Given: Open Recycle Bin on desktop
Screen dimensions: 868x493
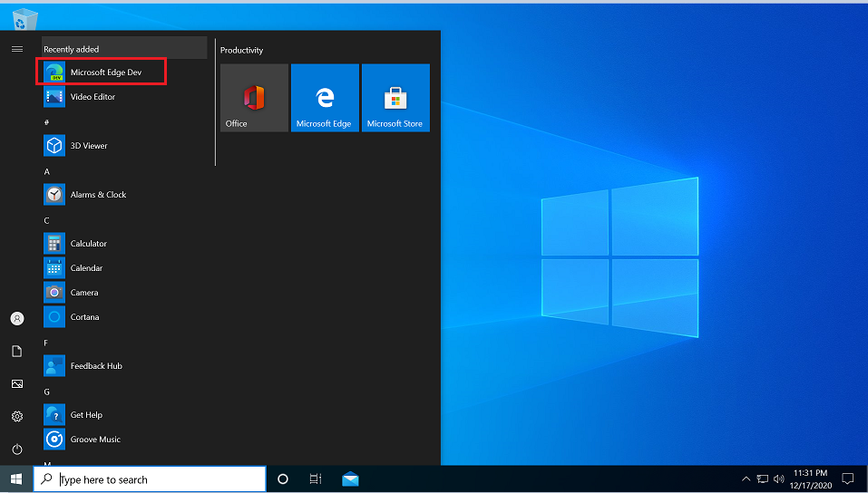Looking at the screenshot, I should (24, 18).
